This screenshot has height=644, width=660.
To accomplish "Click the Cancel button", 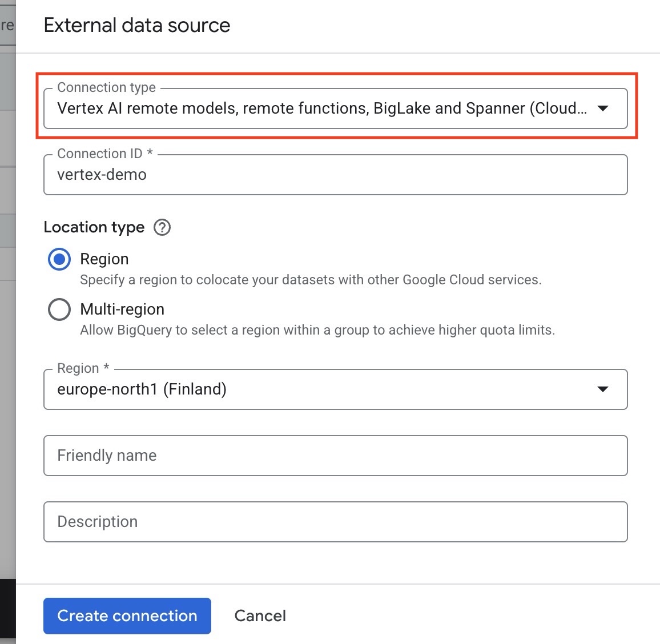I will pos(260,615).
